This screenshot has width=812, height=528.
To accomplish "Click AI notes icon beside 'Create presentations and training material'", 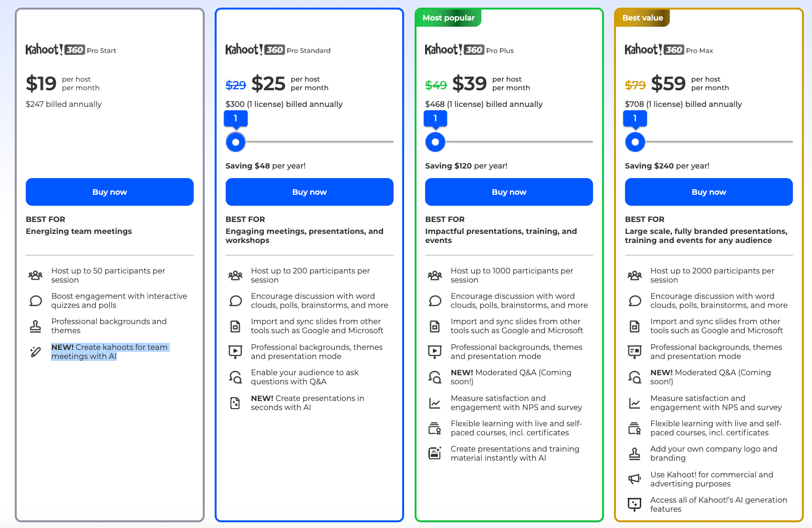I will click(x=435, y=454).
